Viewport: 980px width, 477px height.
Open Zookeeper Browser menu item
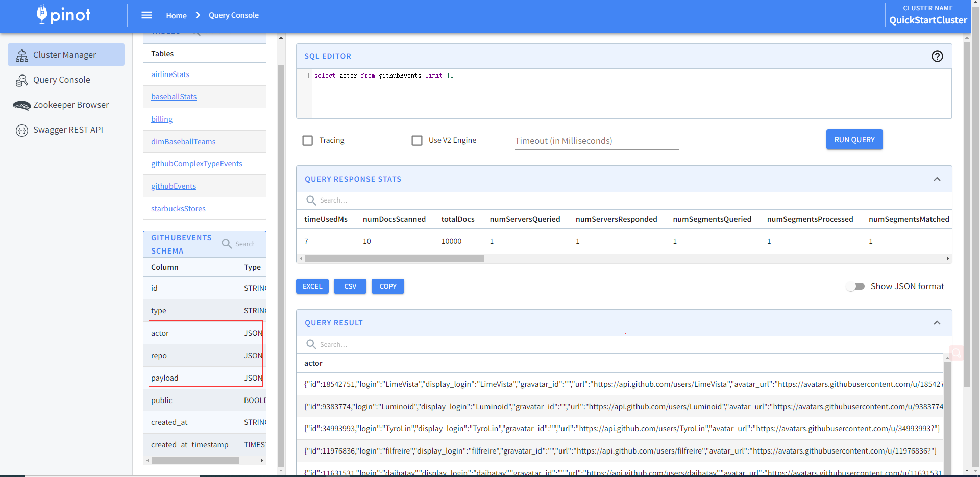coord(66,105)
